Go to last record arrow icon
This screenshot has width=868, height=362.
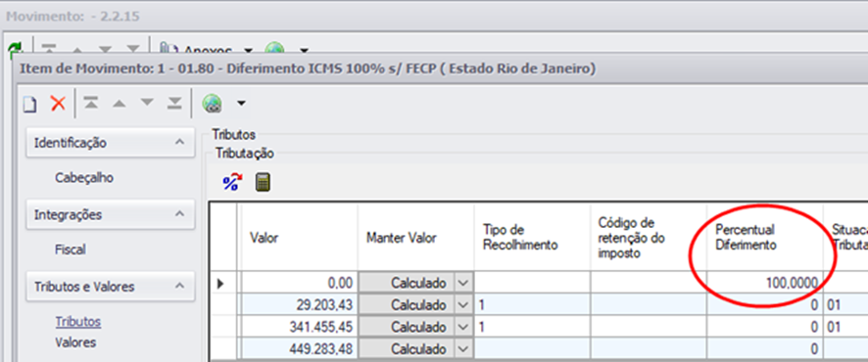[x=175, y=103]
